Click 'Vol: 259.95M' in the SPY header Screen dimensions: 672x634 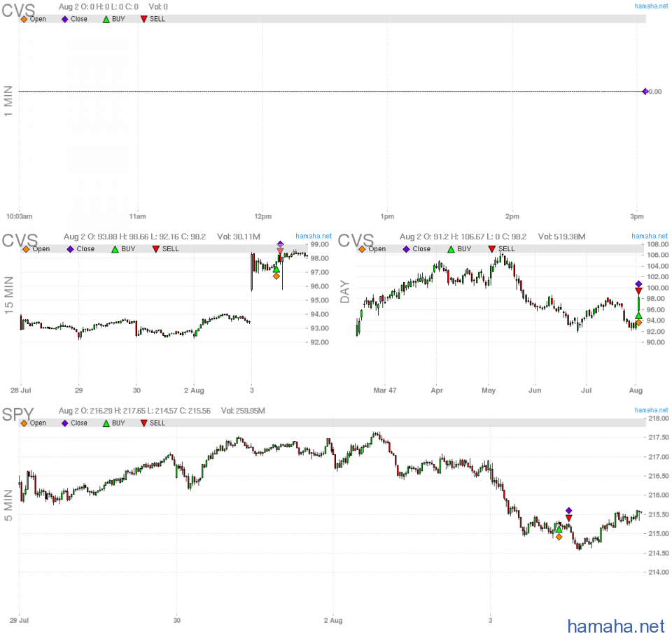coord(243,411)
